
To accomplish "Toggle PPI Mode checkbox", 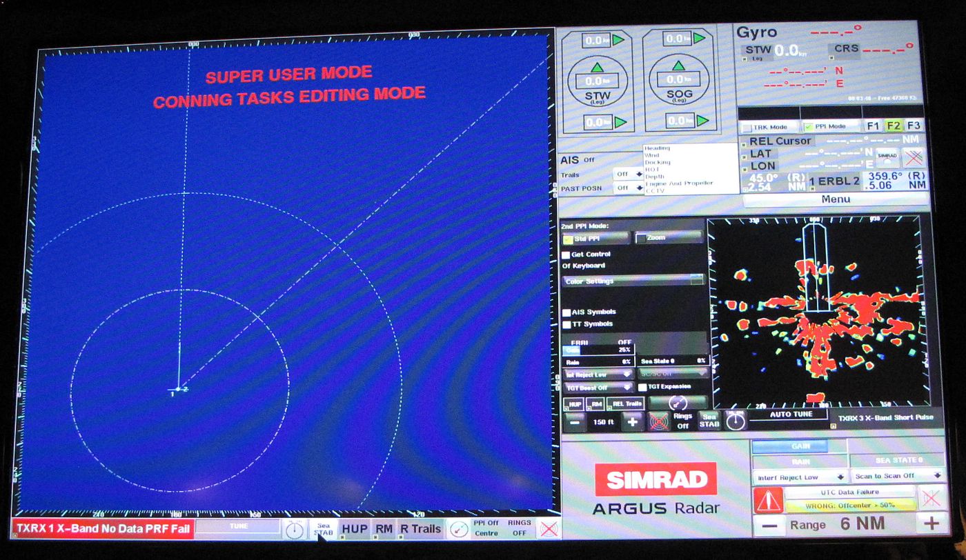I will pos(808,127).
